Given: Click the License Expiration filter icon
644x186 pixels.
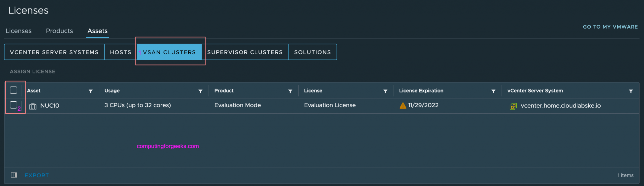Looking at the screenshot, I should pos(493,91).
